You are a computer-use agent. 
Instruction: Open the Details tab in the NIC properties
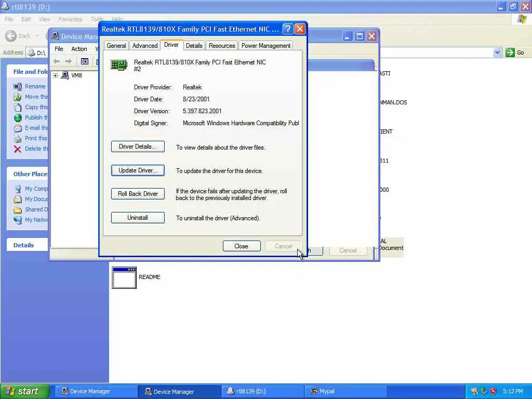click(x=194, y=46)
